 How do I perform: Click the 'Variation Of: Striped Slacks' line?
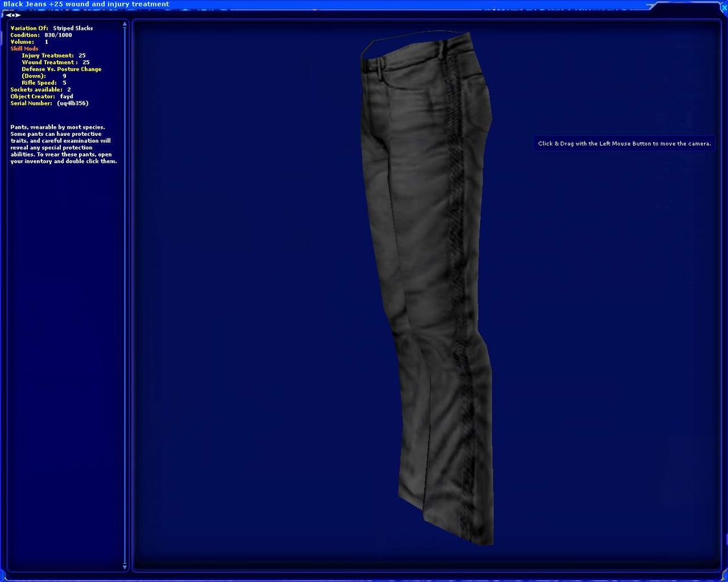point(52,28)
